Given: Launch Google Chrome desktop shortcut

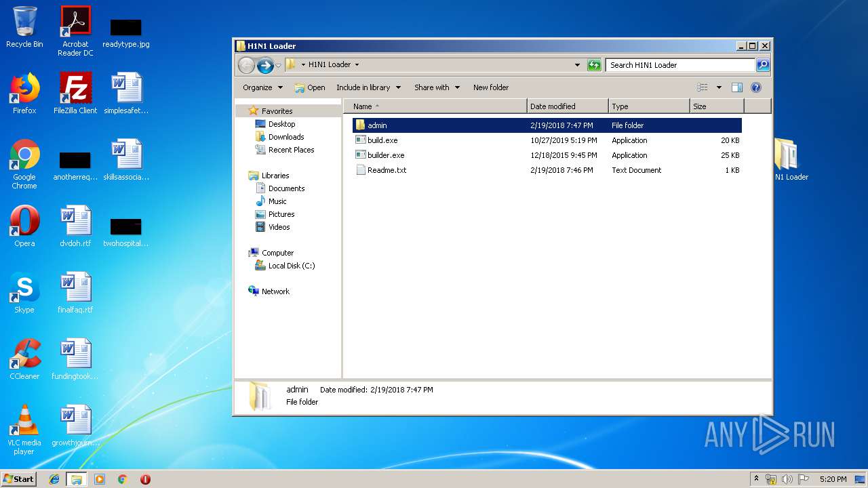Looking at the screenshot, I should click(24, 164).
